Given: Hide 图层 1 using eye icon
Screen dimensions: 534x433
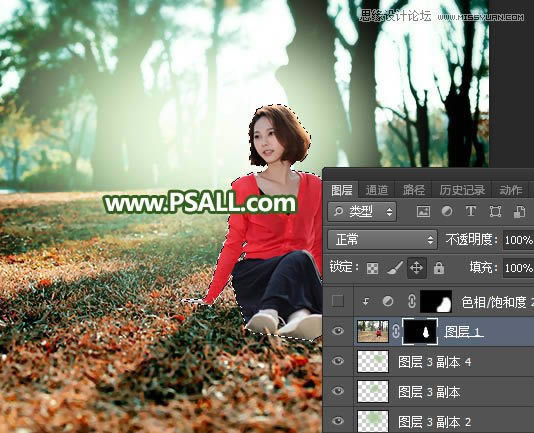Looking at the screenshot, I should [x=337, y=330].
